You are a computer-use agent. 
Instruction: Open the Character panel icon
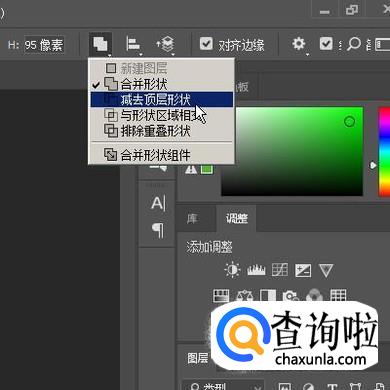pyautogui.click(x=157, y=203)
